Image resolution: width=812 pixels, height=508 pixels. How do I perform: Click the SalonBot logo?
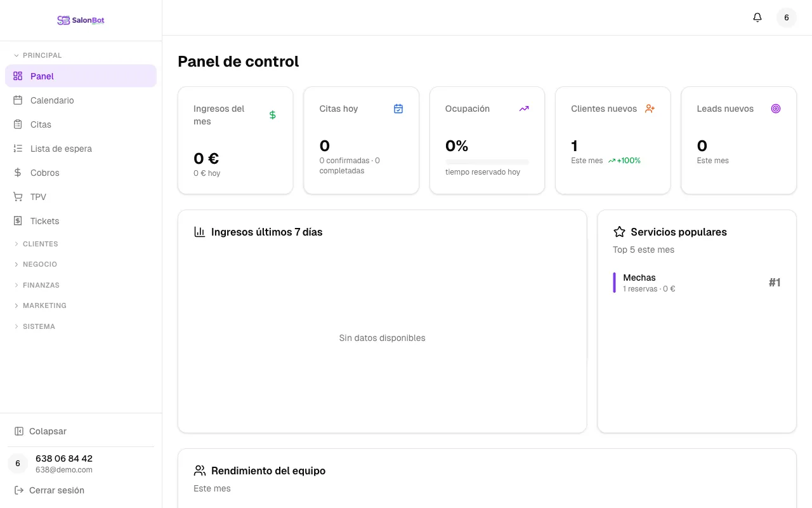click(x=81, y=20)
